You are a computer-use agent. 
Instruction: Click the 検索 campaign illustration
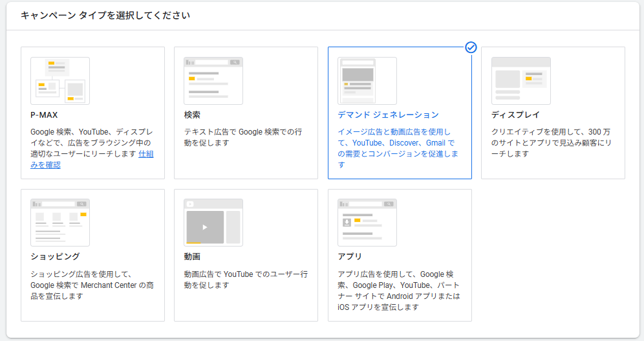pyautogui.click(x=213, y=81)
